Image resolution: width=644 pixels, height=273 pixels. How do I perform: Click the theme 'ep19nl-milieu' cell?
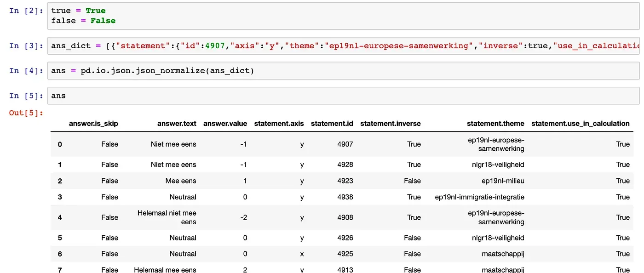coord(503,181)
